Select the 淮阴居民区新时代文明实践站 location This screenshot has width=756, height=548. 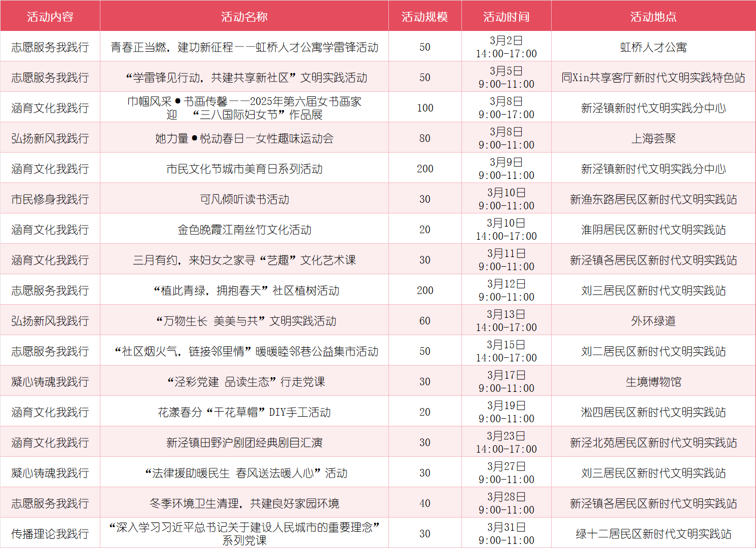point(653,229)
